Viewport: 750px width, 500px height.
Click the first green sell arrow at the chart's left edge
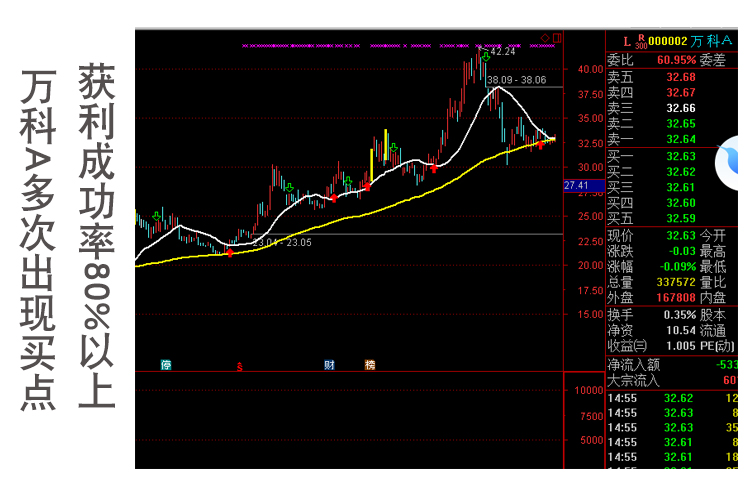[156, 217]
